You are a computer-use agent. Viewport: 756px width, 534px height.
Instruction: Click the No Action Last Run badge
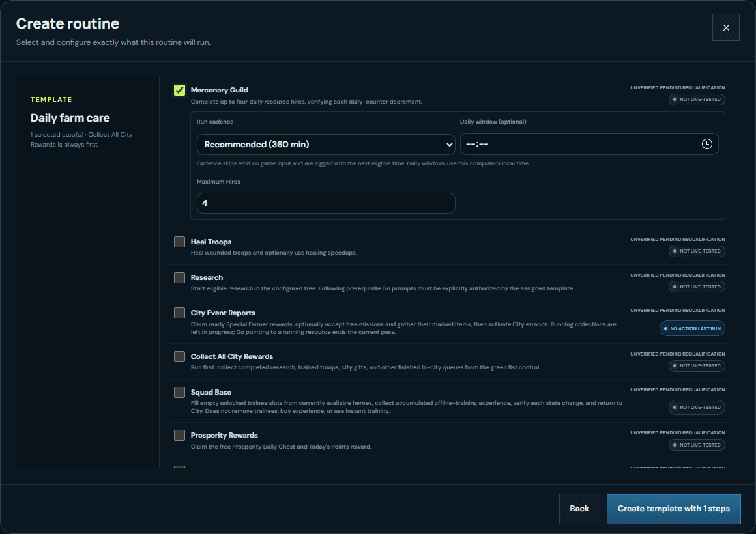pyautogui.click(x=692, y=328)
